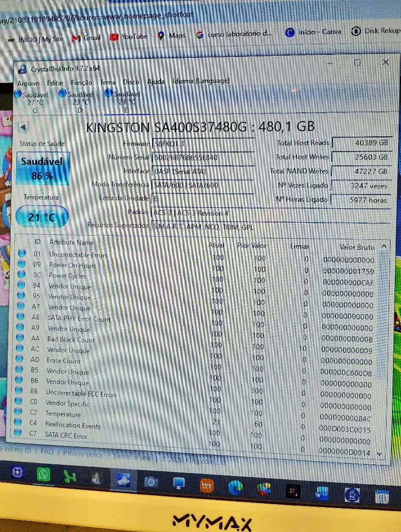401x532 pixels.
Task: Click the Recursos Suportados field
Action: point(271,227)
